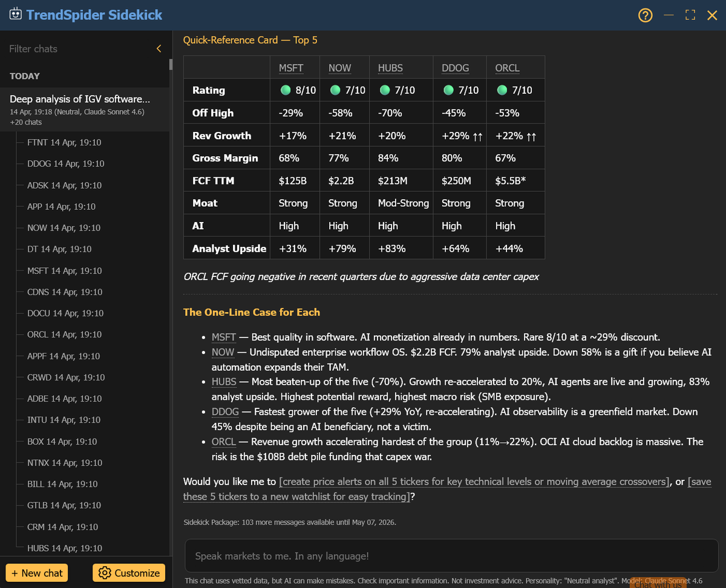The width and height of the screenshot is (726, 588).
Task: Open the APPF 14 Apr chat
Action: [64, 356]
